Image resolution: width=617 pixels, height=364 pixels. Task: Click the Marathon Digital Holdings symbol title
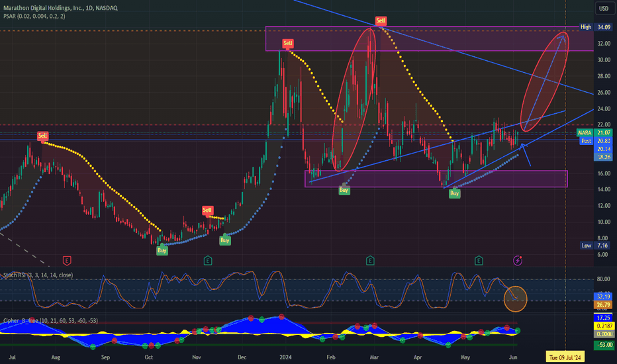[60, 8]
